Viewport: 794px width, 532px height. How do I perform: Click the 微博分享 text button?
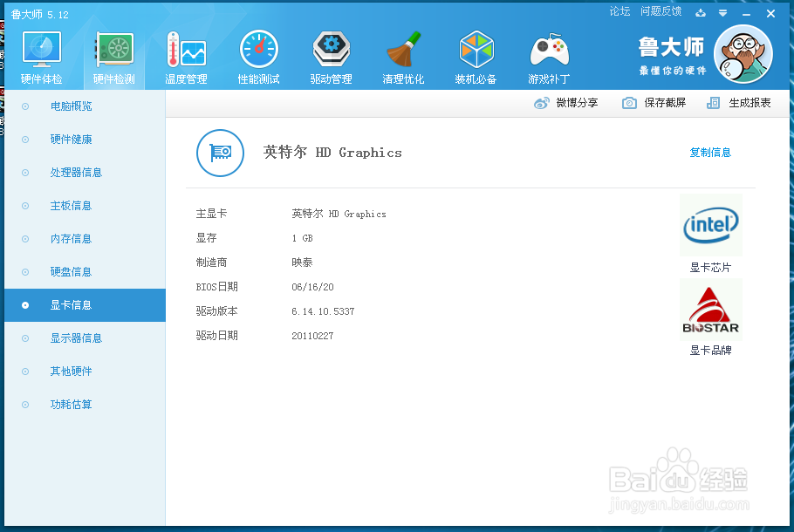578,103
